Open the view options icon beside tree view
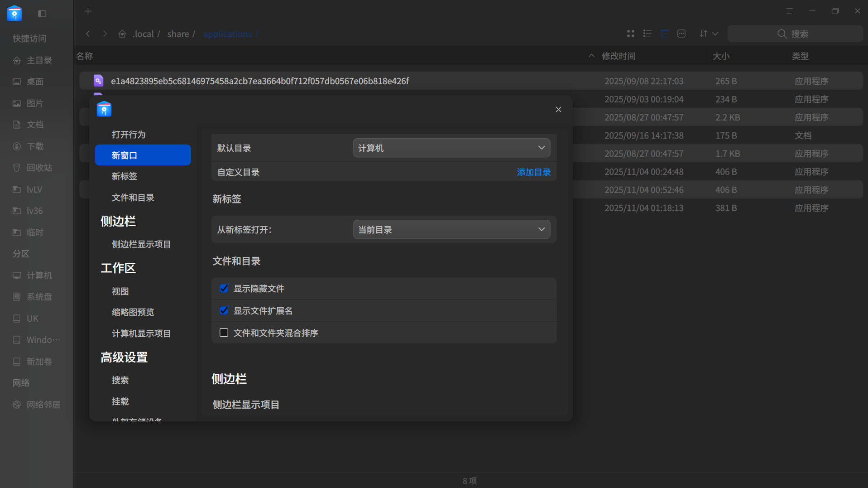Image resolution: width=868 pixels, height=488 pixels. (681, 34)
